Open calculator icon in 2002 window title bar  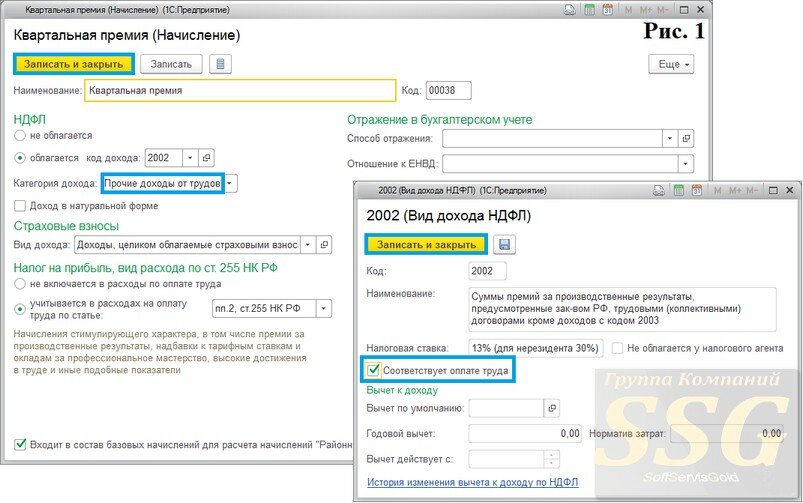click(x=679, y=191)
